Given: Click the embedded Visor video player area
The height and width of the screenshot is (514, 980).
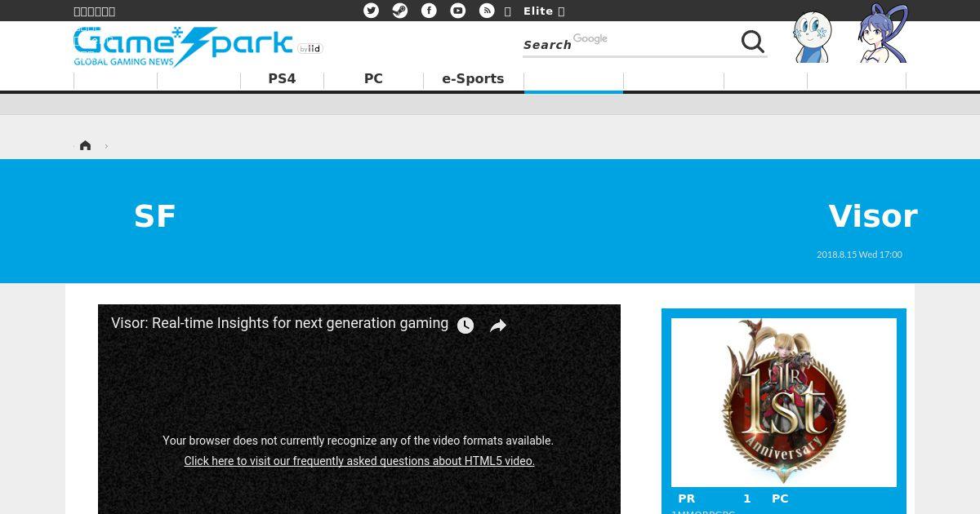Looking at the screenshot, I should click(x=359, y=409).
